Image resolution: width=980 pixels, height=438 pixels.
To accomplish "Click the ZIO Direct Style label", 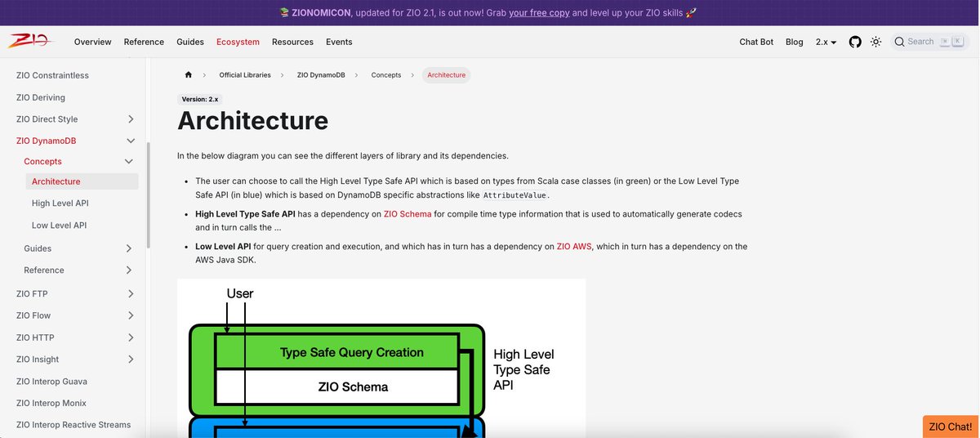I will click(47, 119).
